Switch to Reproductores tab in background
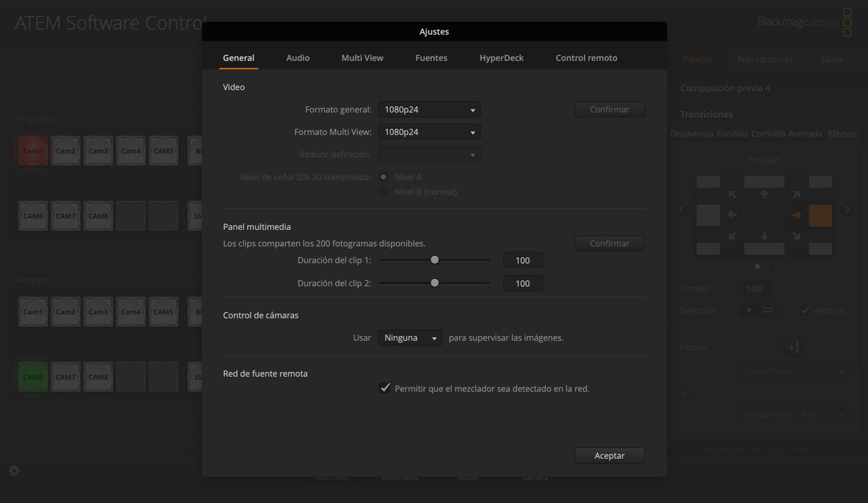The width and height of the screenshot is (868, 503). pyautogui.click(x=765, y=60)
